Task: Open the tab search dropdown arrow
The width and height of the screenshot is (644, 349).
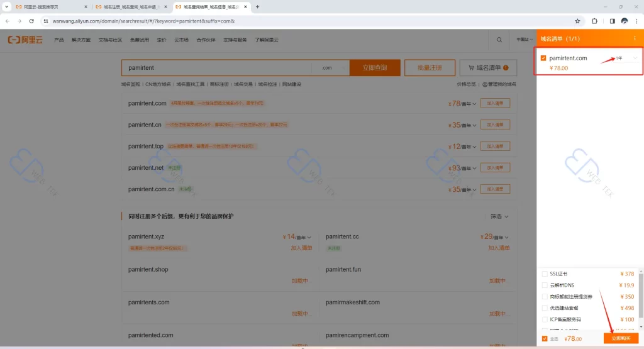Action: coord(6,6)
